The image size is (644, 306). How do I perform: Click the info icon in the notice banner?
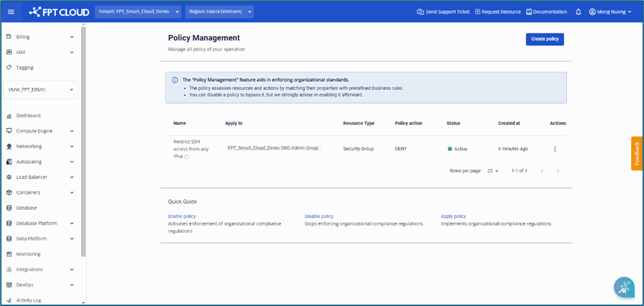[175, 80]
